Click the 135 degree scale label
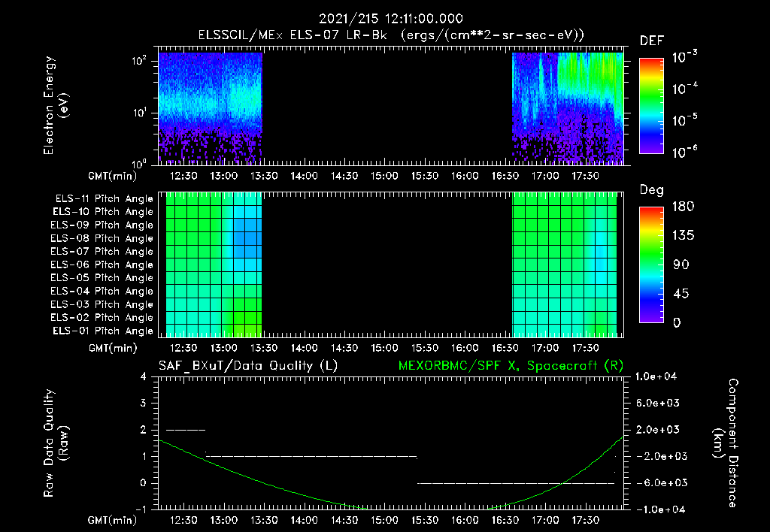 683,235
